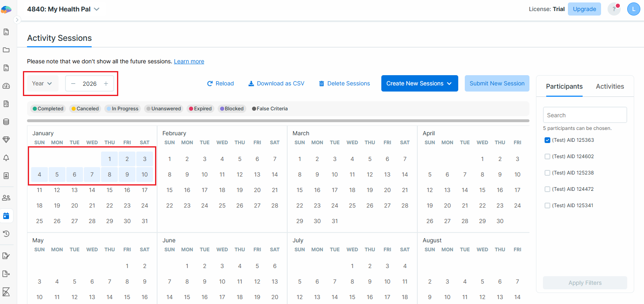The image size is (644, 304).
Task: Click the notification bell icon in sidebar
Action: click(x=6, y=158)
